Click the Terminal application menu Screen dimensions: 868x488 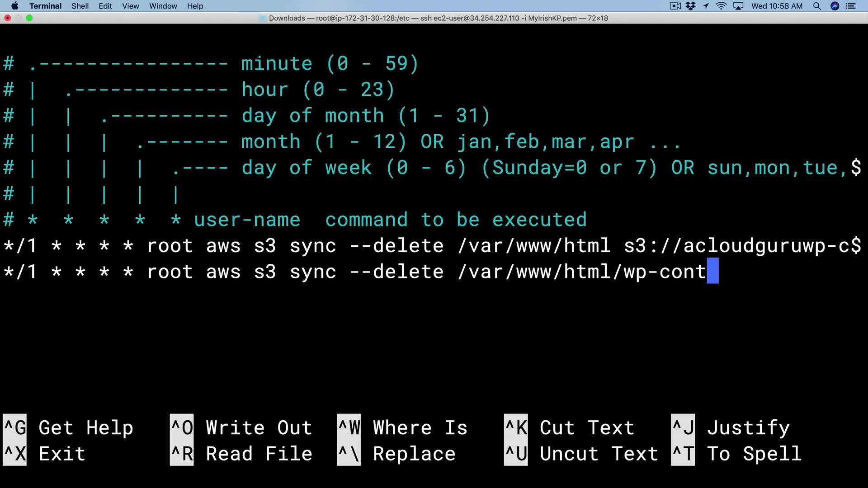[x=45, y=6]
